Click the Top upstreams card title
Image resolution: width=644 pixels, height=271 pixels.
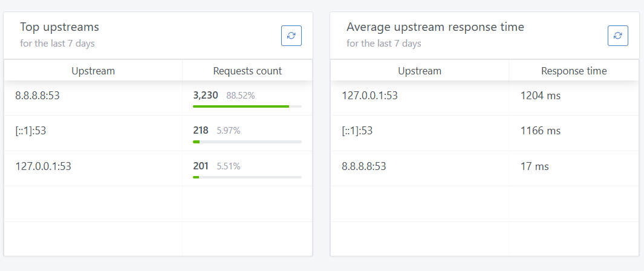[x=59, y=27]
